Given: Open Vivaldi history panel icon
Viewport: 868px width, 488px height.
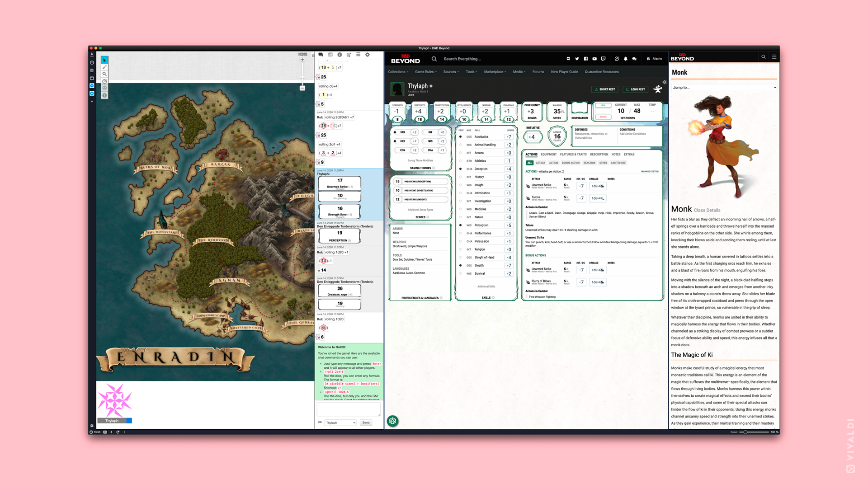Looking at the screenshot, I should click(92, 62).
